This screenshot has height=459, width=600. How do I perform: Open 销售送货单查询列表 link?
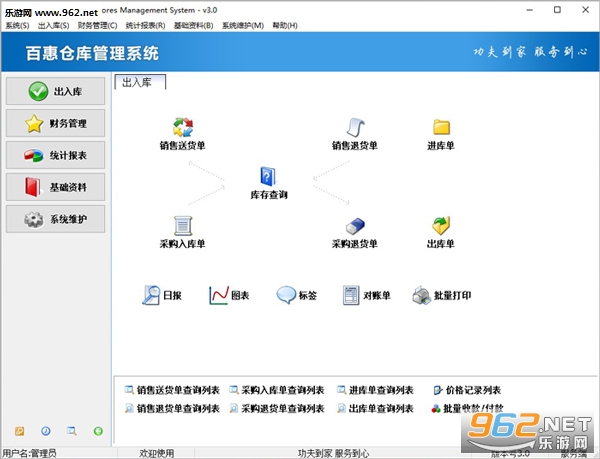(172, 390)
